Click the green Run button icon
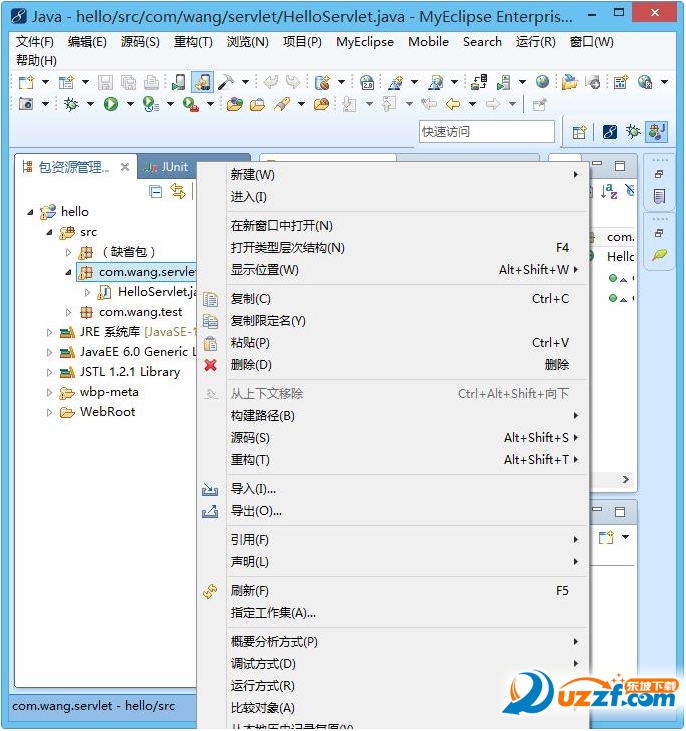 tap(111, 104)
